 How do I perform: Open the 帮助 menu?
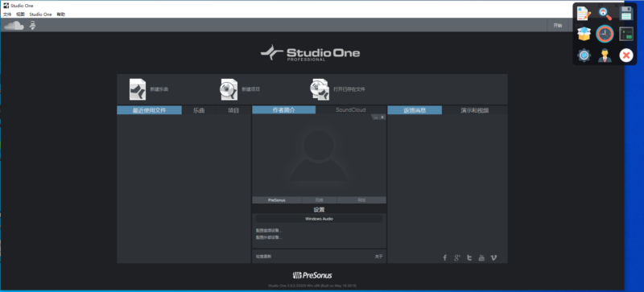[x=61, y=14]
